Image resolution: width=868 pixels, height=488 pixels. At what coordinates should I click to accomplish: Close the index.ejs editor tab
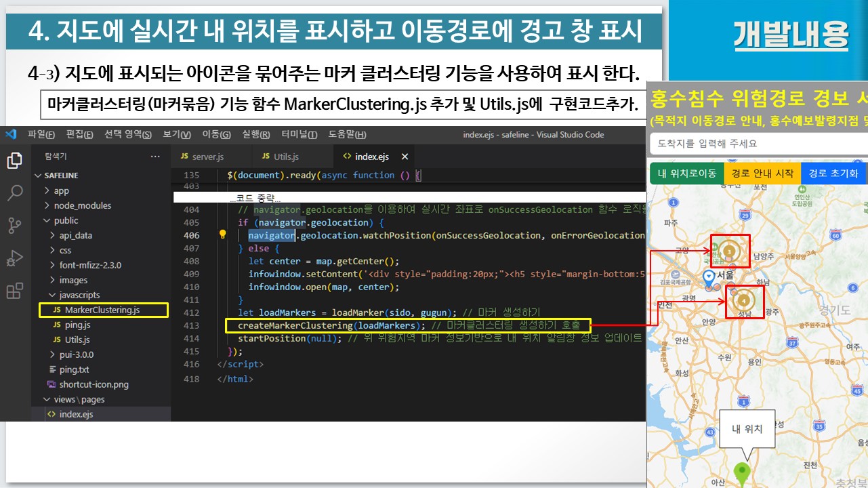[x=405, y=157]
